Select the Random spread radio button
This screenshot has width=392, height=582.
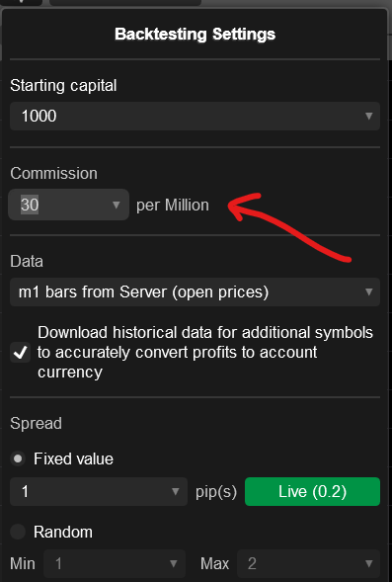[x=18, y=532]
